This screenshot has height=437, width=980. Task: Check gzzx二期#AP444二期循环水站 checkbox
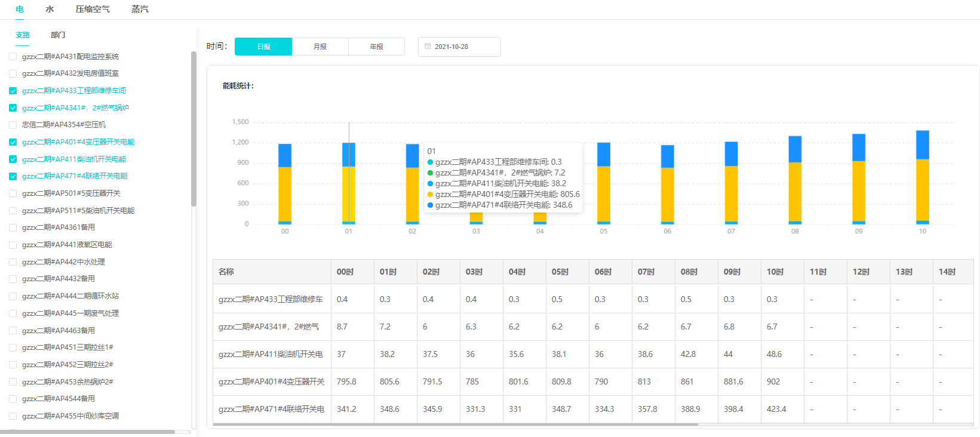click(x=13, y=296)
